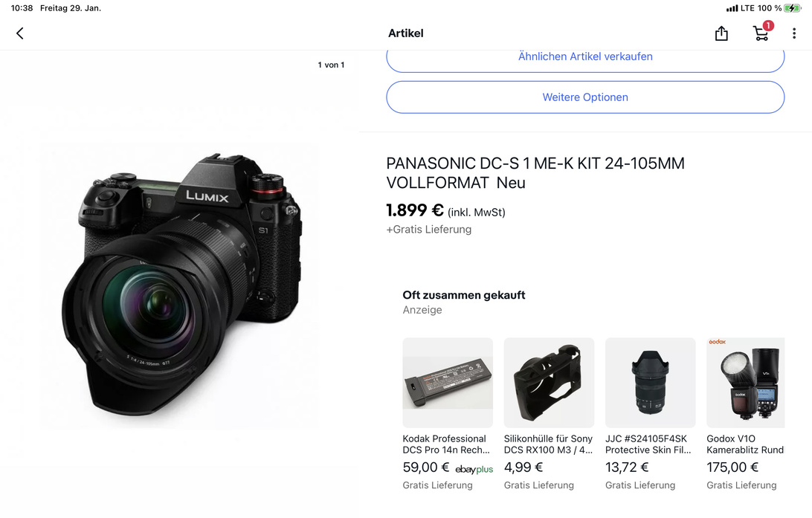Open the Silikonhülle für Sony thumbnail
The image size is (812, 518).
[549, 383]
